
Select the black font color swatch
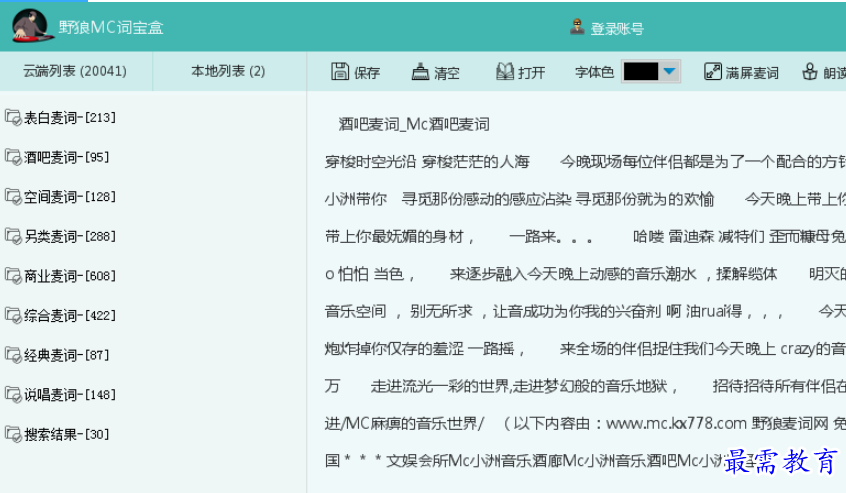(640, 72)
